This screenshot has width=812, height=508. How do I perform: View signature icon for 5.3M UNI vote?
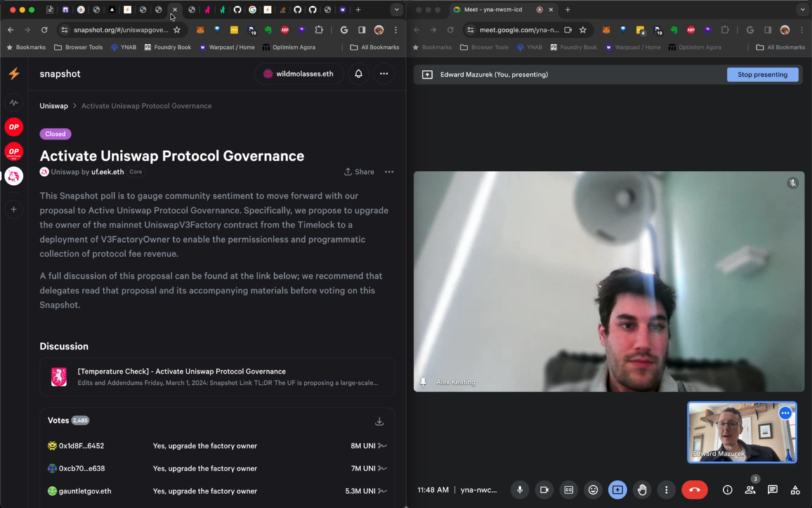[383, 491]
